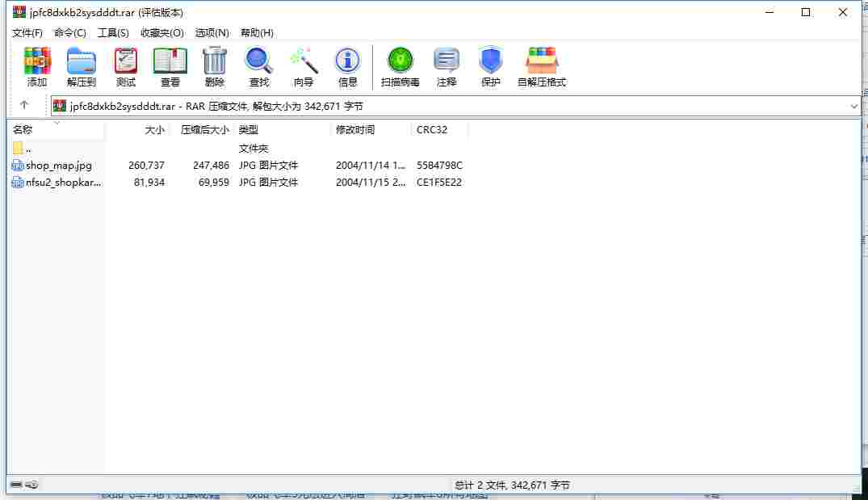Click size value 260,737
Screen dimensions: 868x500
tap(147, 166)
